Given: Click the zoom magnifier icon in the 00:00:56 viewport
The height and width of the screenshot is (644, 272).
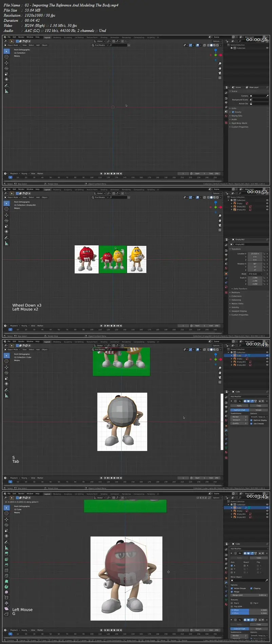Looking at the screenshot, I should point(220,64).
